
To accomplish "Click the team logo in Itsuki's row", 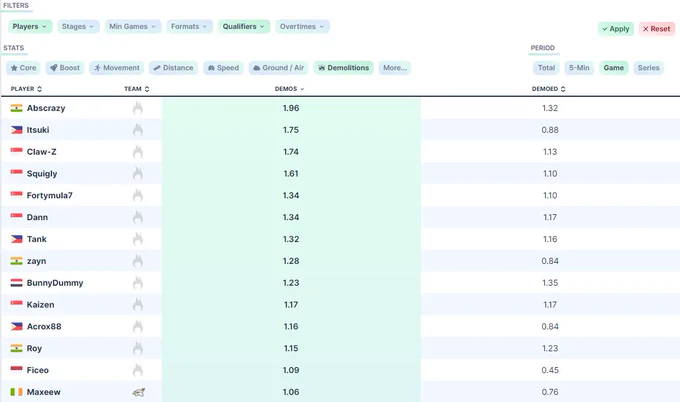I will tap(137, 130).
